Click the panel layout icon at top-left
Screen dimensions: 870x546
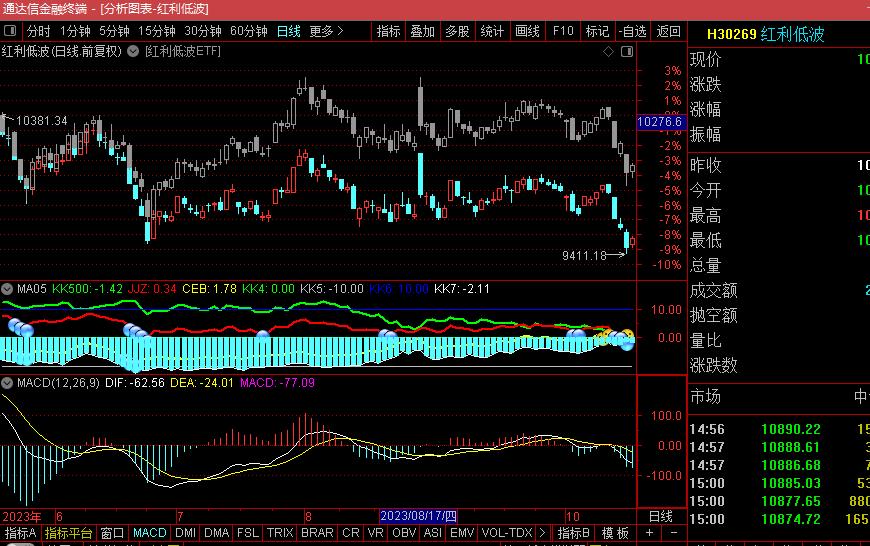10,31
